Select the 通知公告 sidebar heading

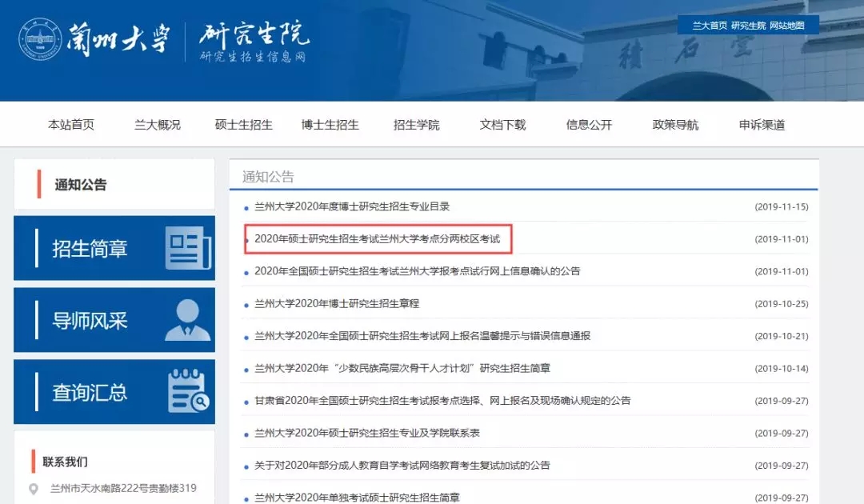(x=81, y=185)
